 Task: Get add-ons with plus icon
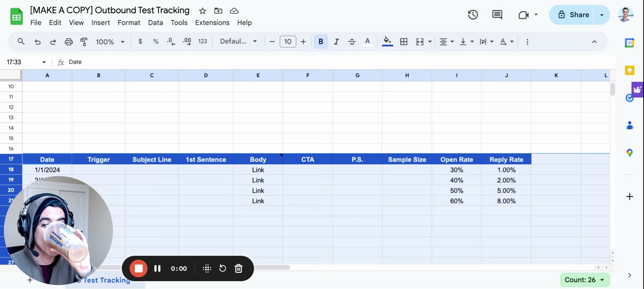(630, 196)
